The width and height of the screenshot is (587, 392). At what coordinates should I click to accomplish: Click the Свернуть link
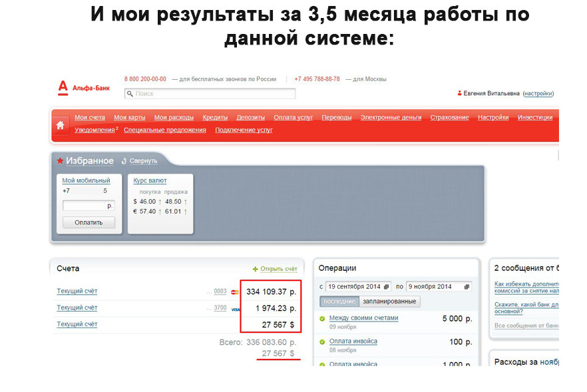click(x=143, y=161)
